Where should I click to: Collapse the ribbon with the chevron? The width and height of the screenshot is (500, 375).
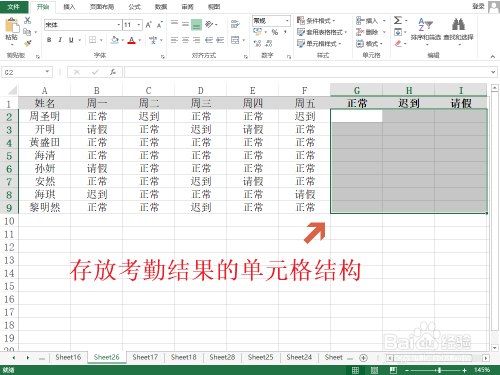coord(492,57)
